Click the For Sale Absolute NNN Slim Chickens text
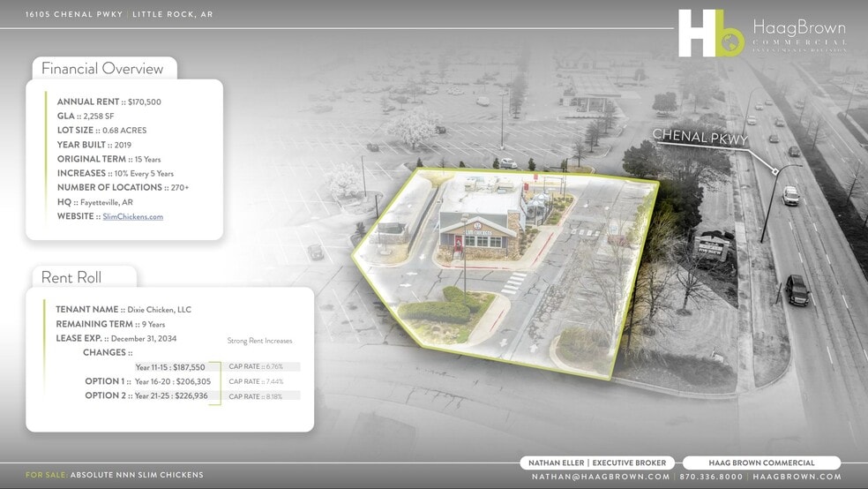This screenshot has width=868, height=489. point(115,475)
